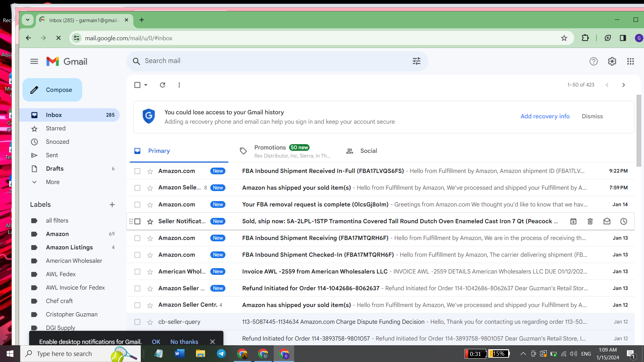
Task: Delete the Seller Notification email
Action: coord(590,221)
